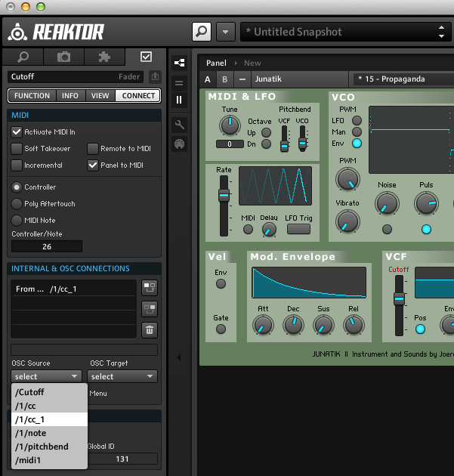Uncheck Panel to MIDI checkbox

tap(93, 165)
